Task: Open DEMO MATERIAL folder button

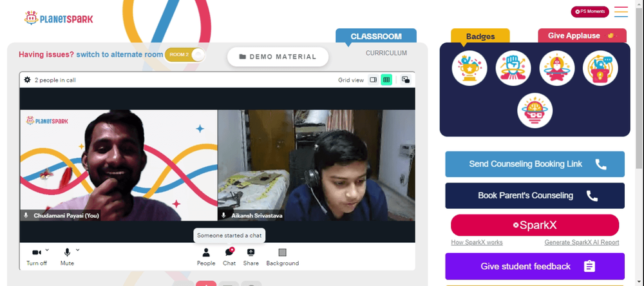Action: 278,57
